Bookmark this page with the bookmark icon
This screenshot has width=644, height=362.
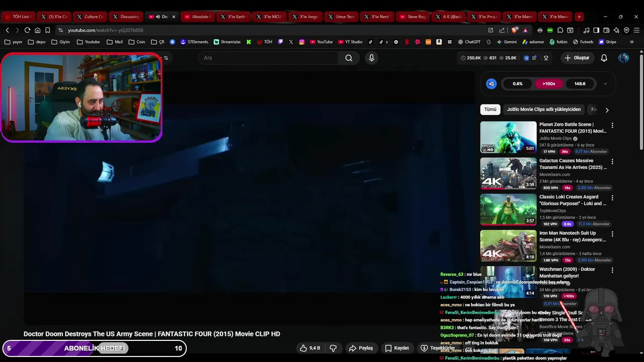point(47,30)
